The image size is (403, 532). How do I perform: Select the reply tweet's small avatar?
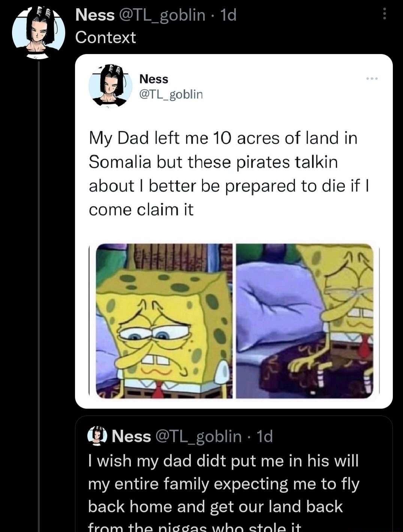click(97, 436)
